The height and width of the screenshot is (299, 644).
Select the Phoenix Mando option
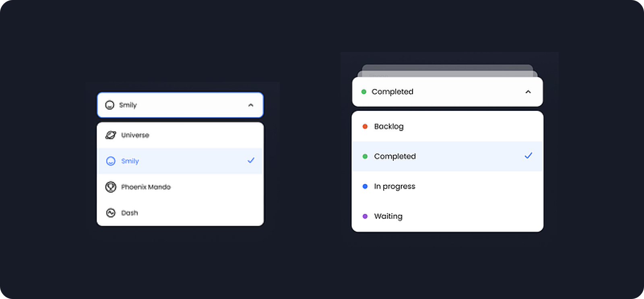point(180,187)
